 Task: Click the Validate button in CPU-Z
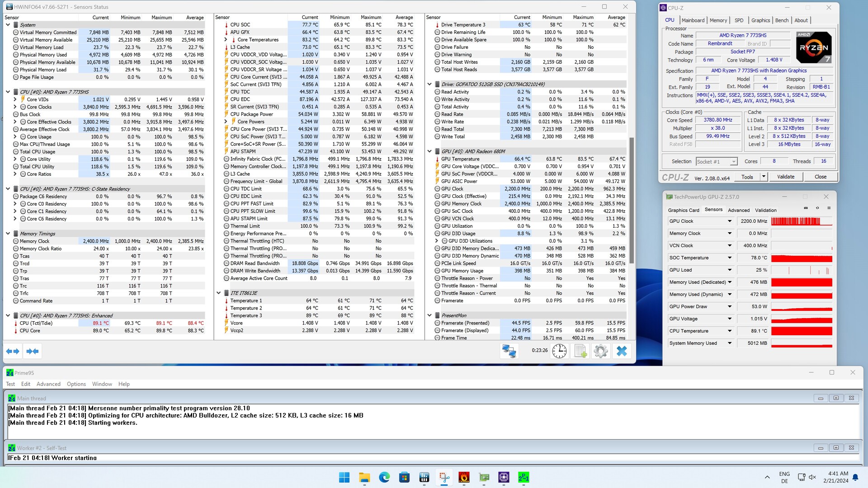pos(785,177)
